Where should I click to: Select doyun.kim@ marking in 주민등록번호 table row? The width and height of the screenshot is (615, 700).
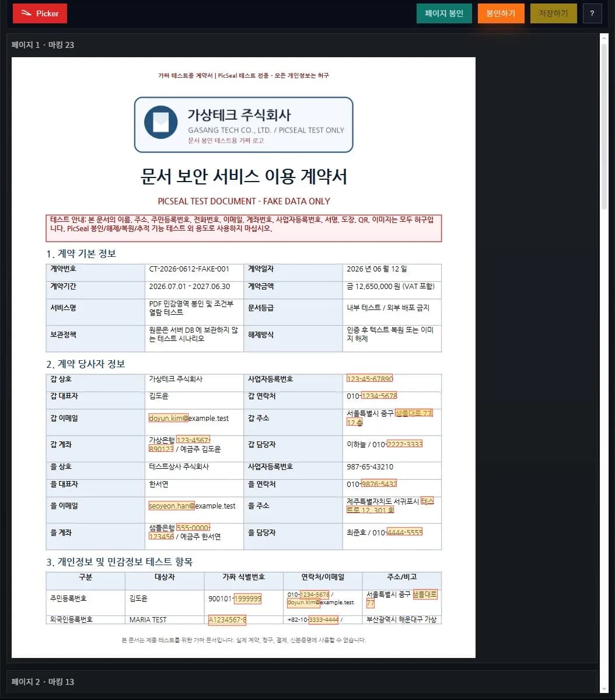[303, 603]
